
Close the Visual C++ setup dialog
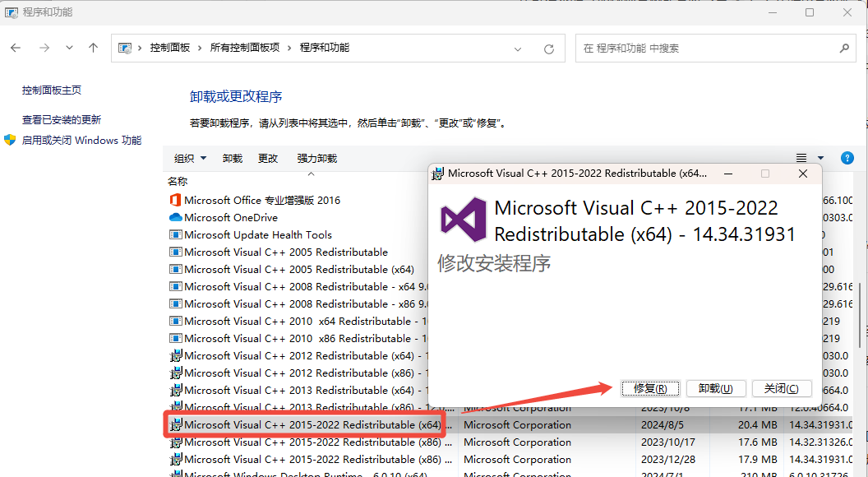[803, 174]
